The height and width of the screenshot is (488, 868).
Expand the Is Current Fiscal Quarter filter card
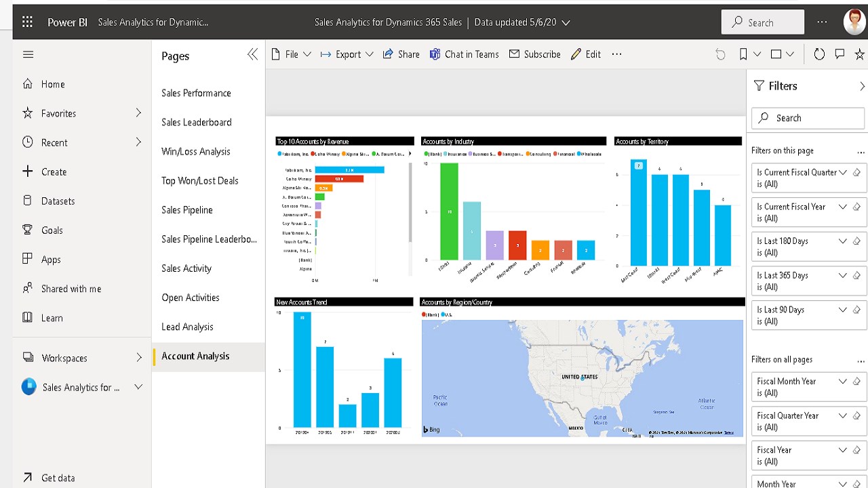click(x=843, y=172)
